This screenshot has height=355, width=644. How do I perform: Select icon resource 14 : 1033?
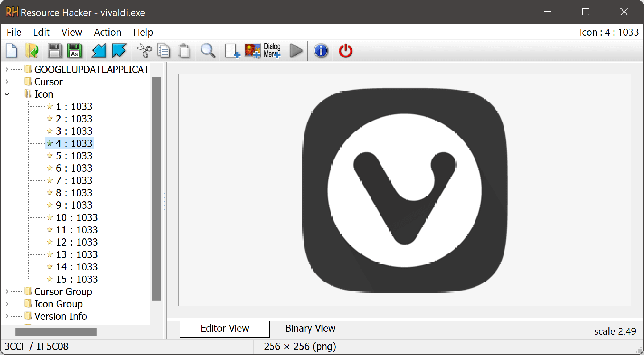click(77, 267)
